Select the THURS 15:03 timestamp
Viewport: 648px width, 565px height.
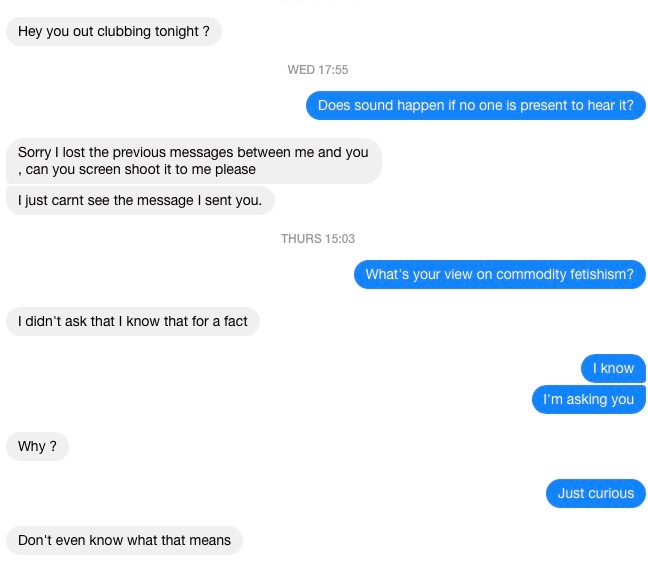click(x=318, y=239)
